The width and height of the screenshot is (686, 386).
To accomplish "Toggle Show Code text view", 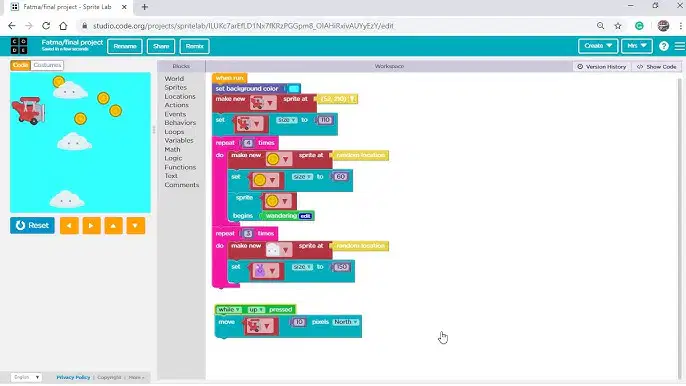I will click(657, 67).
